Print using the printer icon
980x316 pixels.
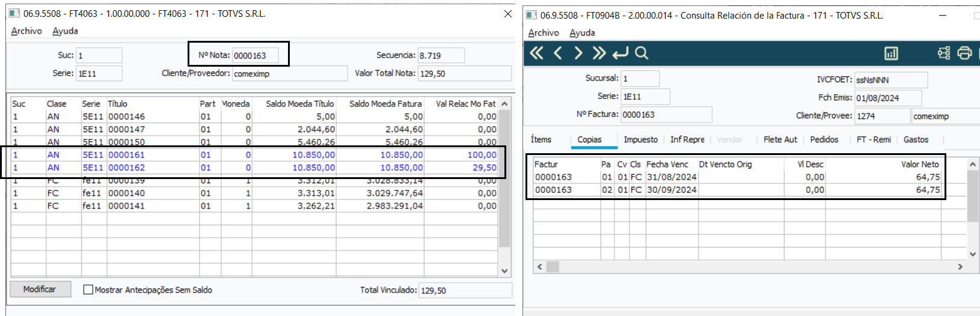pos(964,53)
